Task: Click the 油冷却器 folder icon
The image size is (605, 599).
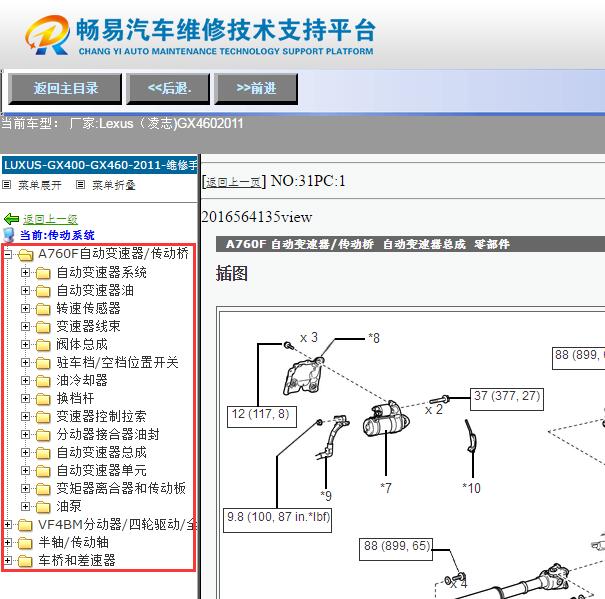Action: click(x=43, y=381)
